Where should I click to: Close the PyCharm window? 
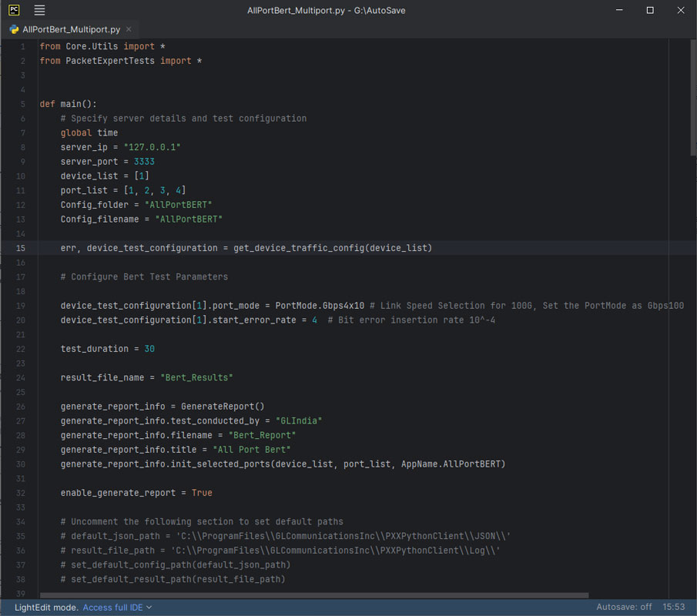pos(681,10)
